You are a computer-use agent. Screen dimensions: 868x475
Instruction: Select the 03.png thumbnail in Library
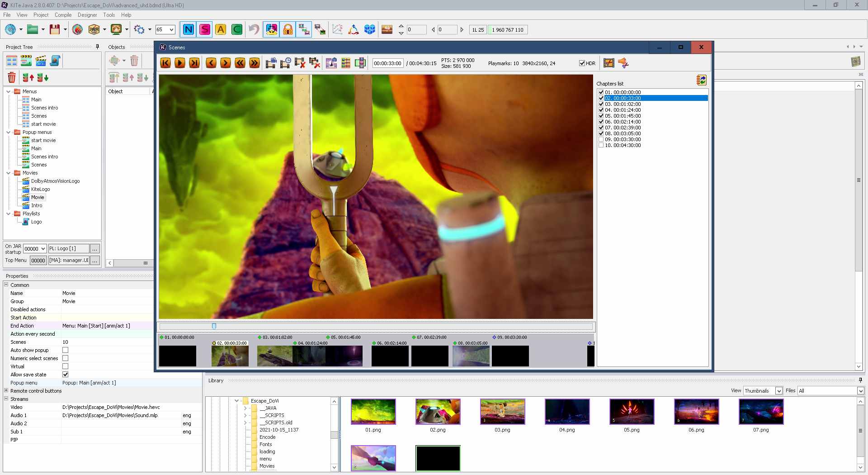[x=502, y=412]
